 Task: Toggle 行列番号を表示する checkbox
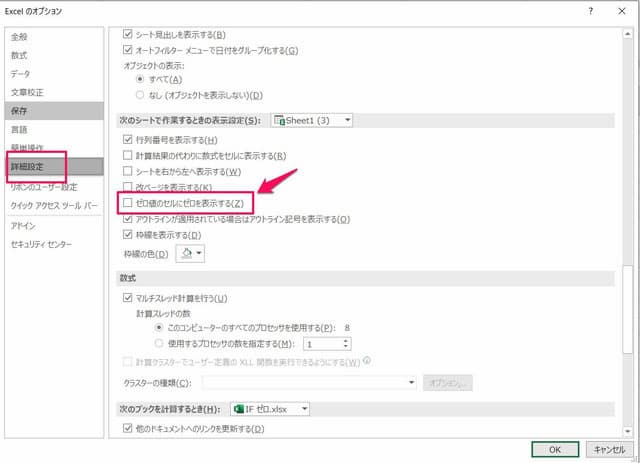[128, 140]
